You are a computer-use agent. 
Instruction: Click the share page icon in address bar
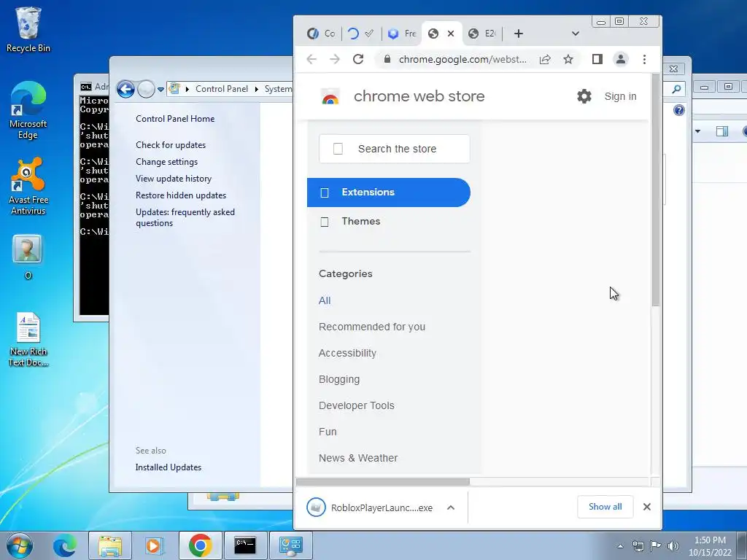tap(545, 59)
